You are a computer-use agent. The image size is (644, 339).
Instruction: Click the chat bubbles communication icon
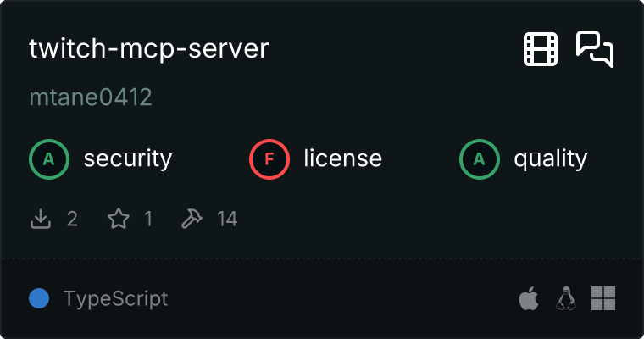pos(595,49)
